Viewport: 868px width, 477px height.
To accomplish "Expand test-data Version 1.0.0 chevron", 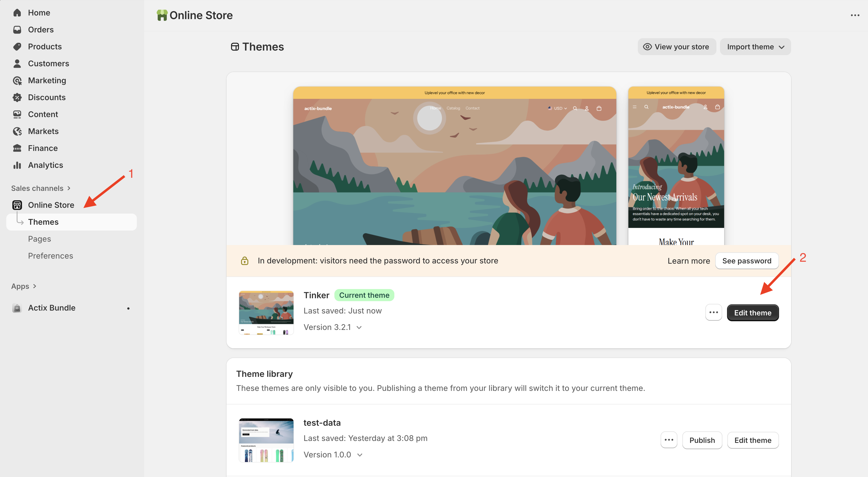I will (360, 455).
